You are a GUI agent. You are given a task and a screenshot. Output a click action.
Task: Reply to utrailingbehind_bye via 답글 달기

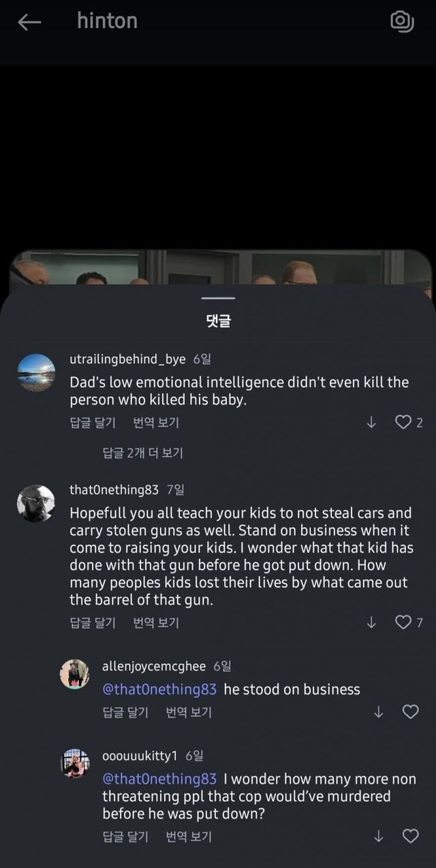(x=93, y=423)
